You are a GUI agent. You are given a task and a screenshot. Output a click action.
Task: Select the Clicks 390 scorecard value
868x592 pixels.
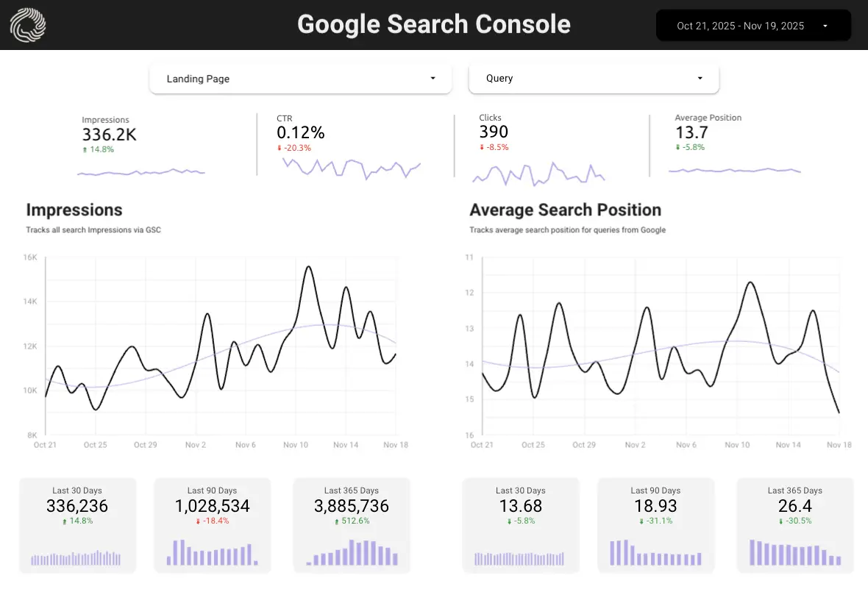click(494, 132)
